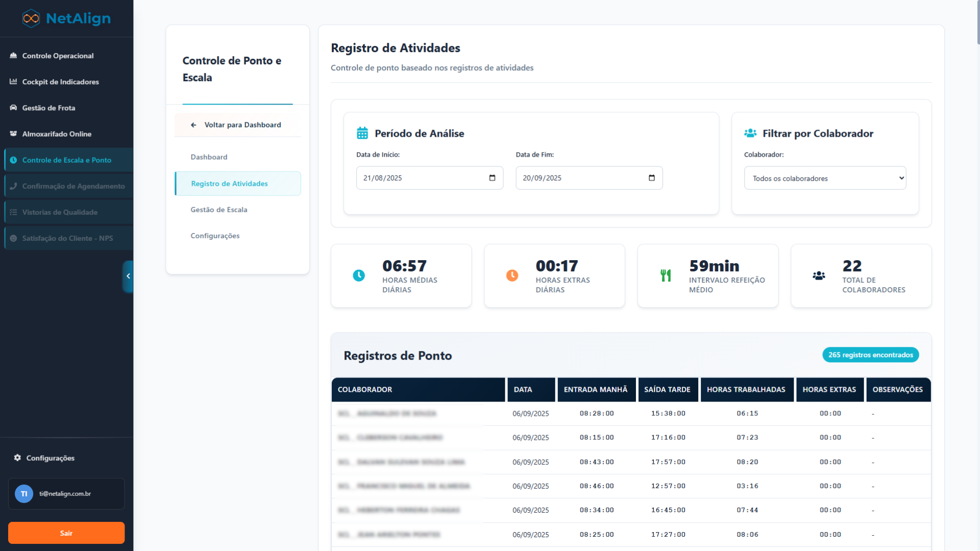Screen dimensions: 980x551
Task: Click the page vertical scrollbar
Action: click(977, 23)
